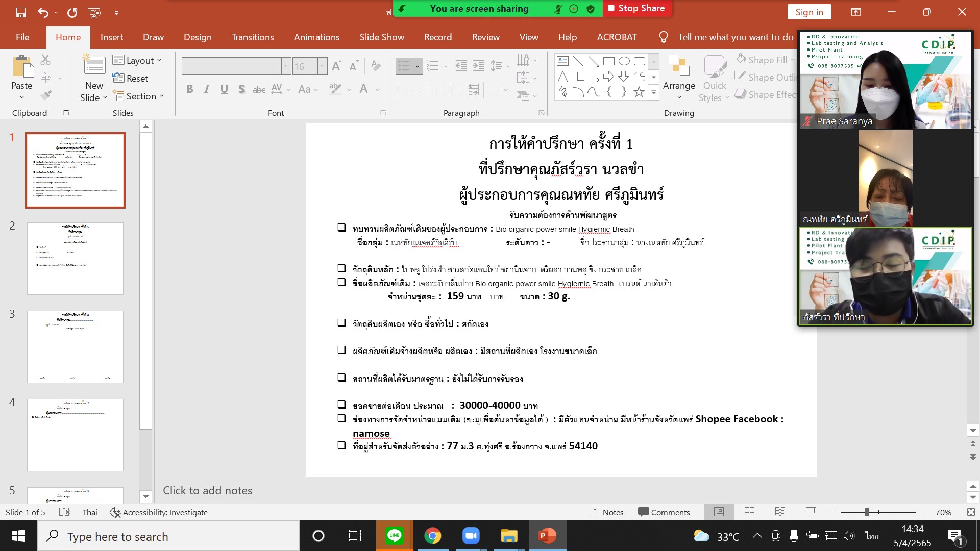
Task: Open the font size dropdown arrow
Action: [322, 66]
